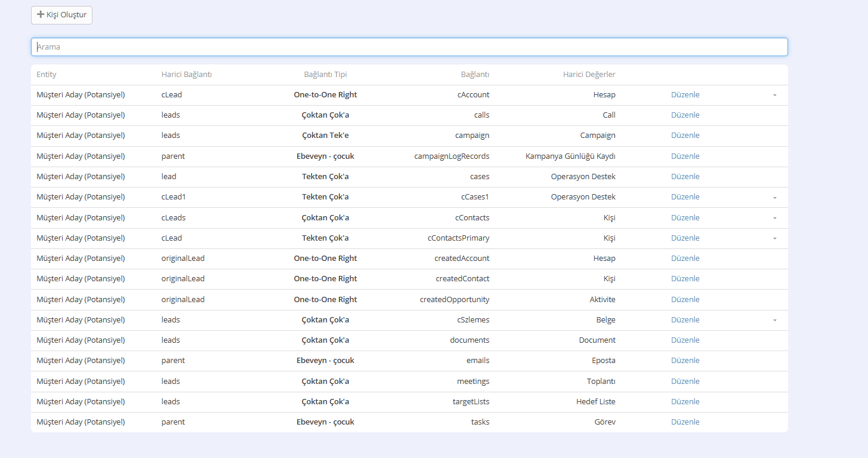Image resolution: width=868 pixels, height=458 pixels.
Task: Open the cContactsPrimary row dropdown caret
Action: coord(774,238)
